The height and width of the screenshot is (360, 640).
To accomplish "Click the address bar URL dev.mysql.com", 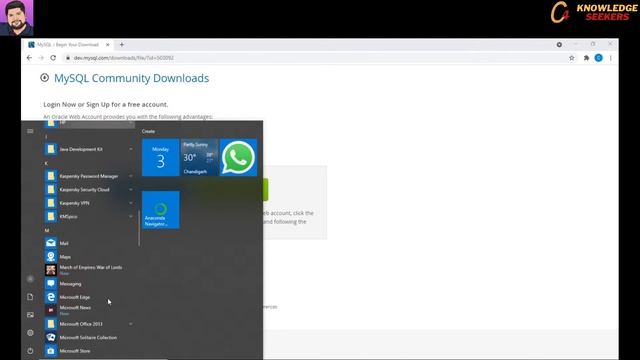I will [124, 58].
